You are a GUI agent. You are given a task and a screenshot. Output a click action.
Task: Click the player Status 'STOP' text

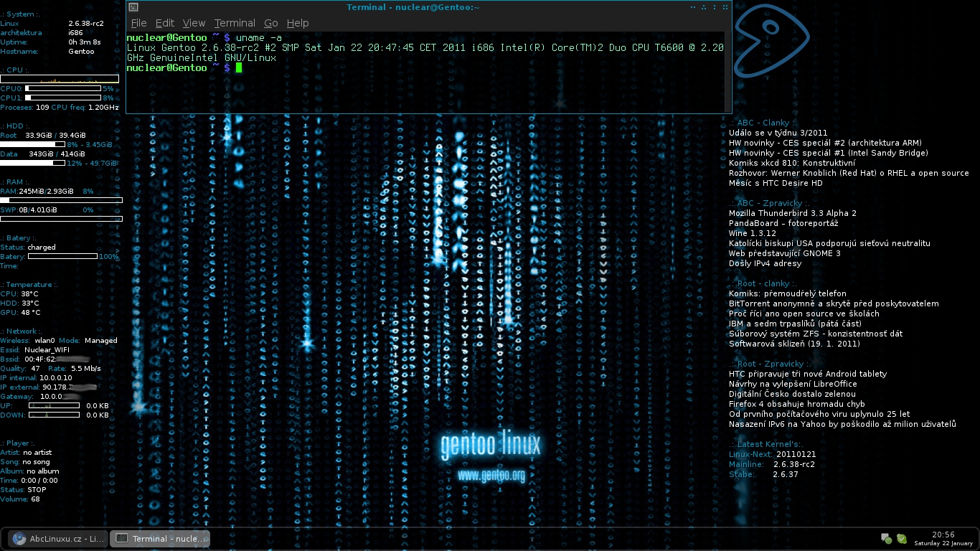(x=37, y=490)
